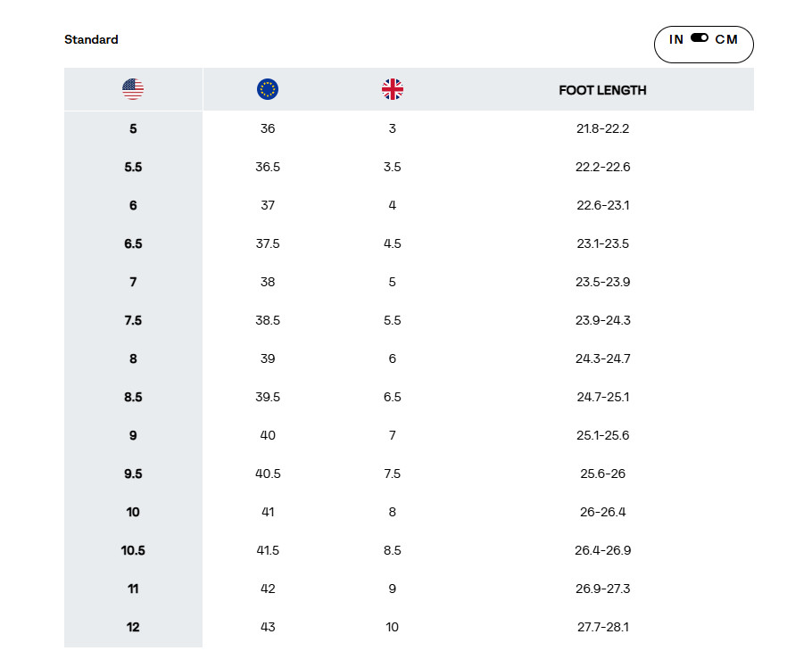Select the CM unit label
This screenshot has width=812, height=659.
726,39
